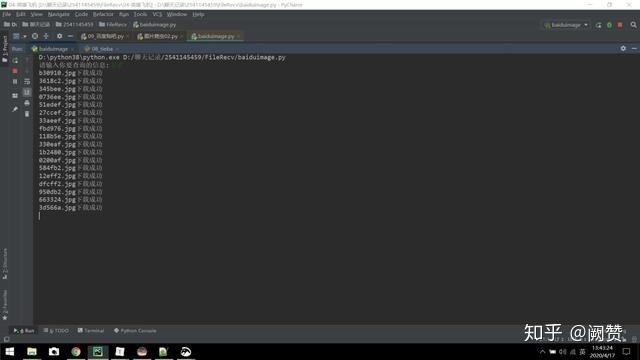Click the FileRecv breadcrumb folder

click(113, 24)
